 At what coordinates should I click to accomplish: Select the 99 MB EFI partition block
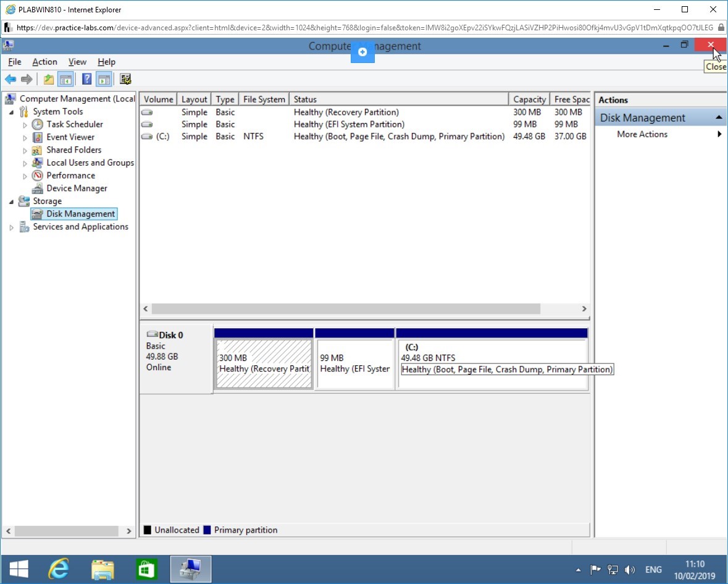point(354,364)
